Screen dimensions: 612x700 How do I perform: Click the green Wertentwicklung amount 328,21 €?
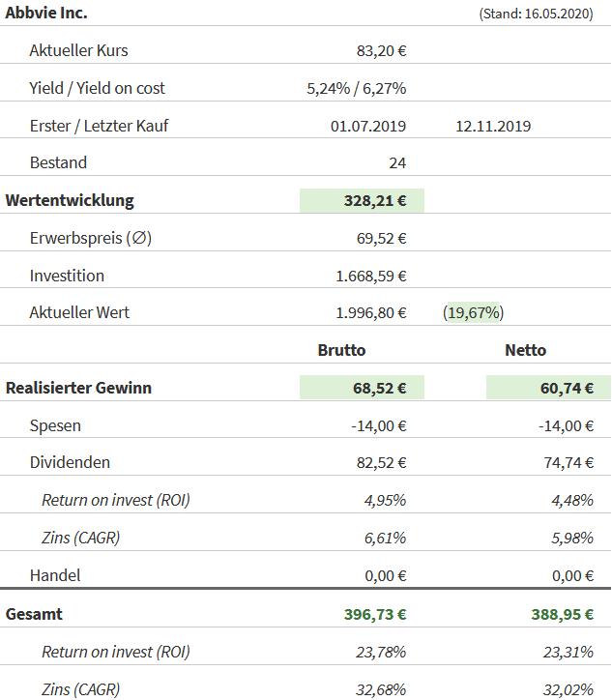tap(374, 201)
